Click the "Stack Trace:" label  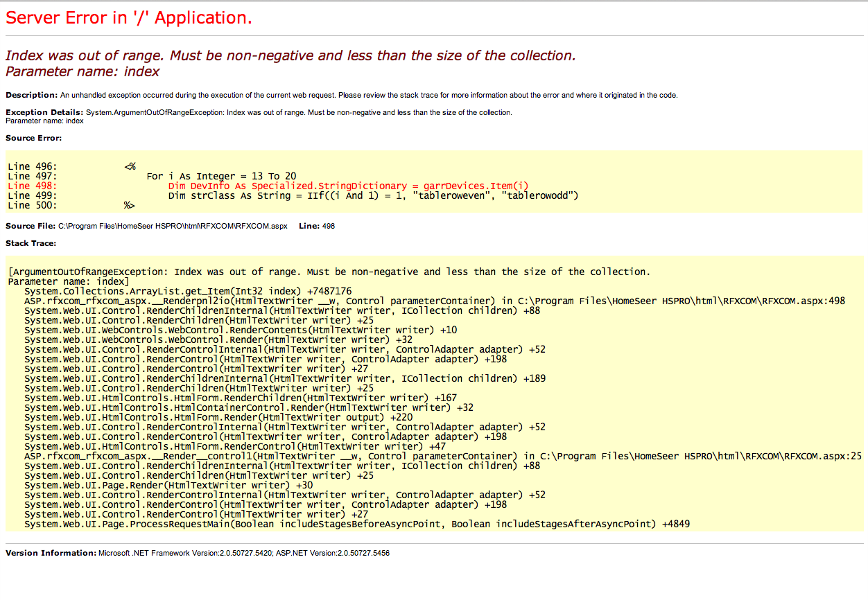31,243
